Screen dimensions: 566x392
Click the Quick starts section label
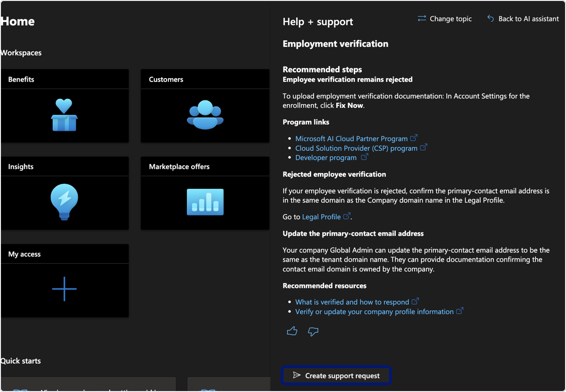point(20,361)
